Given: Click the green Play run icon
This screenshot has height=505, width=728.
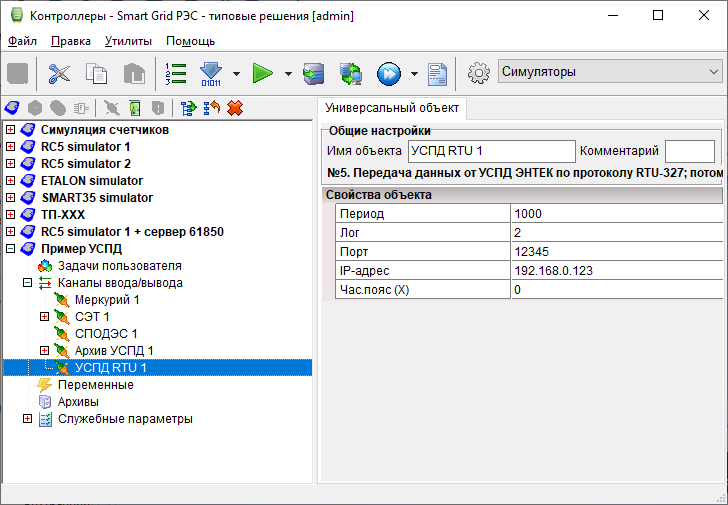Looking at the screenshot, I should tap(262, 73).
